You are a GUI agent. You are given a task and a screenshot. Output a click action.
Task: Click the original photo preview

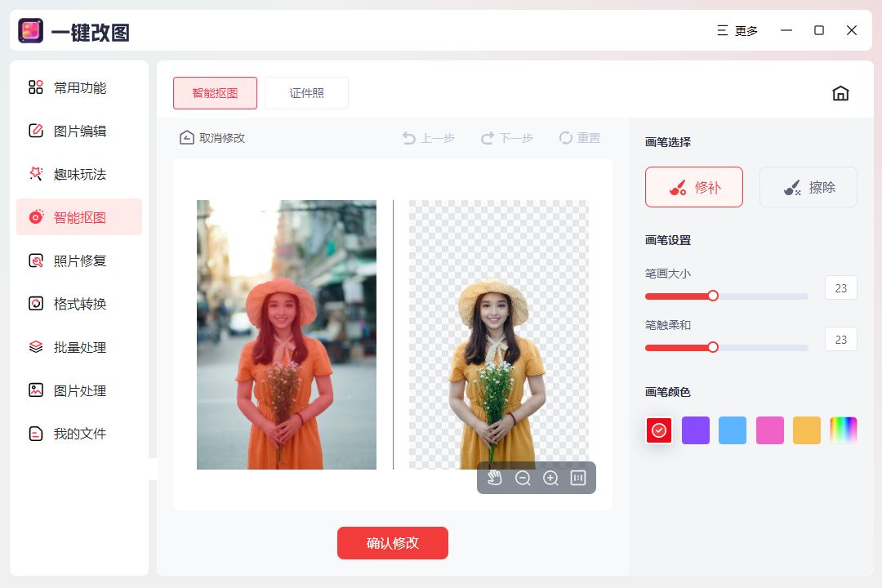pos(287,335)
